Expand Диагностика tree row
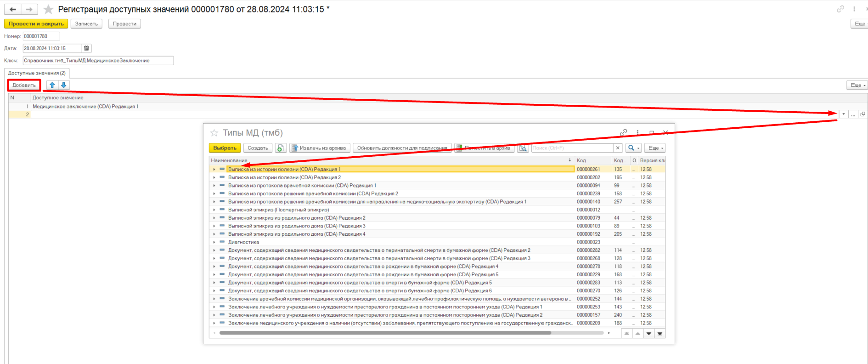 [x=214, y=242]
